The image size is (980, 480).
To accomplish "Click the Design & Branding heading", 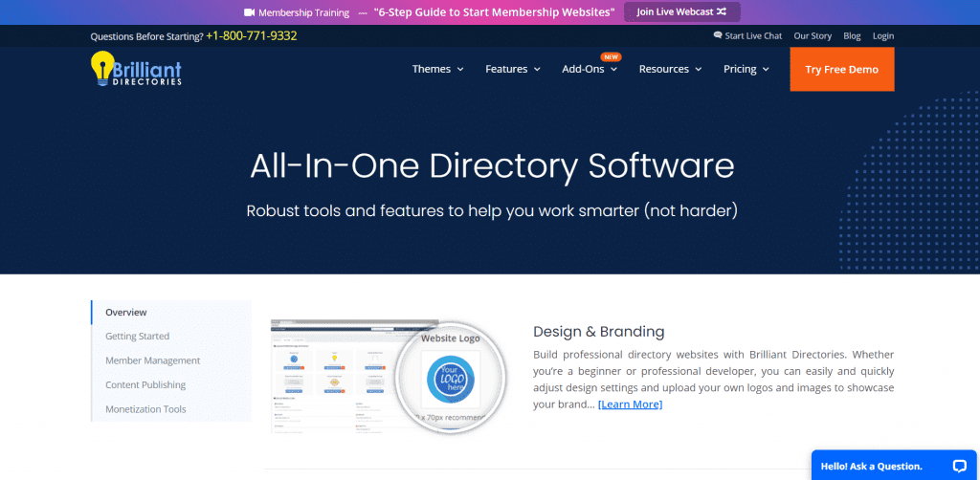I will pos(599,331).
